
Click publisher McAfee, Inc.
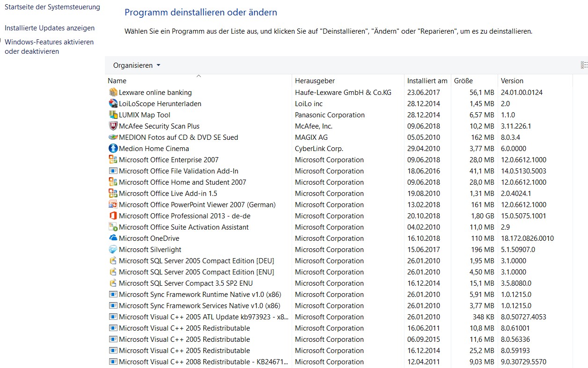[x=314, y=126]
